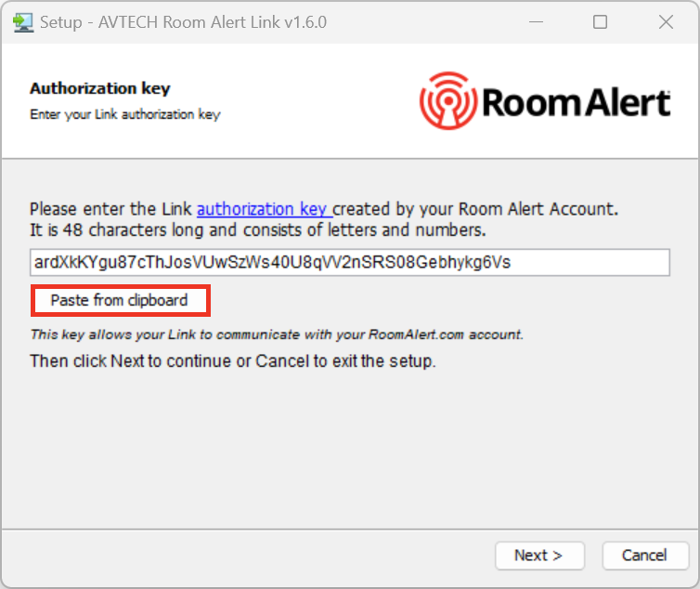The height and width of the screenshot is (589, 700).
Task: Click the "Then click Next to continue" instruction text
Action: [x=232, y=360]
